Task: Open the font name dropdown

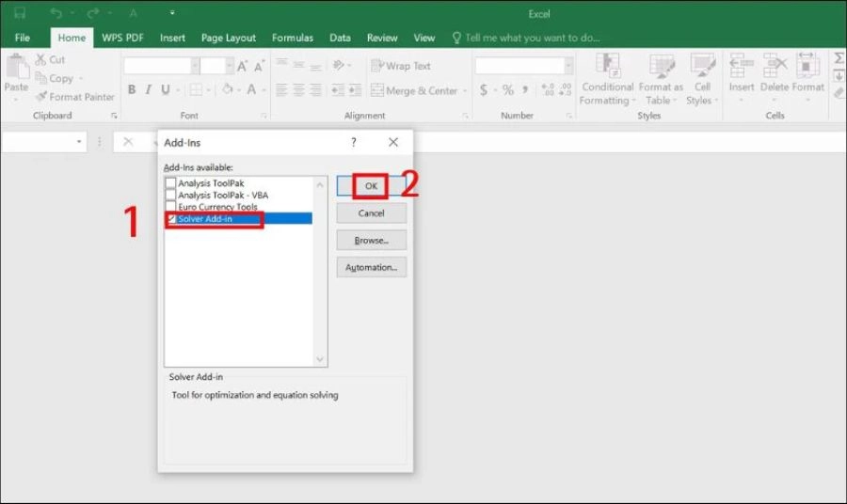Action: [x=195, y=66]
